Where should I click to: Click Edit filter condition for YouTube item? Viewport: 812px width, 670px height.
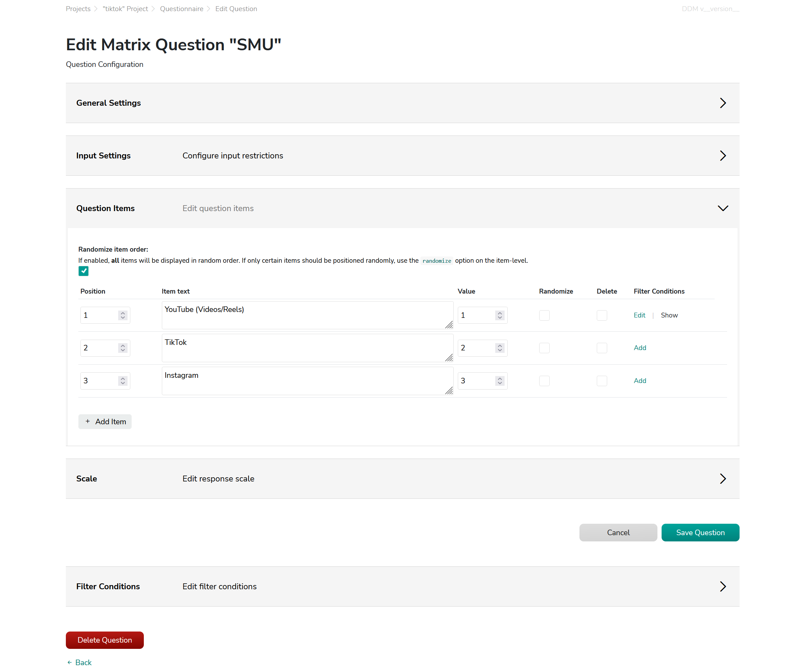click(x=639, y=315)
